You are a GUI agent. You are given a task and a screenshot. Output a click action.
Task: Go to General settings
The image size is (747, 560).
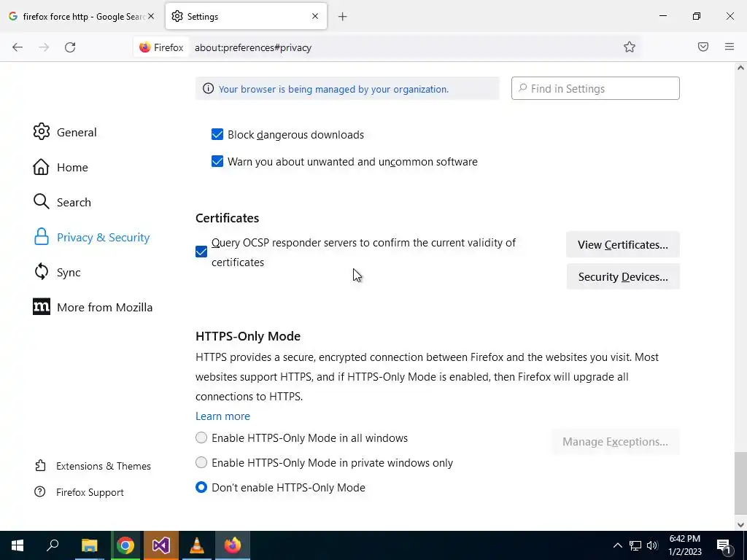(65, 132)
